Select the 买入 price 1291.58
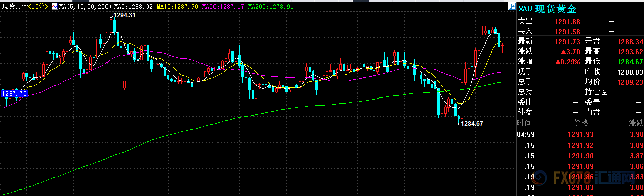Screen dimensions: 644x196 pos(567,31)
